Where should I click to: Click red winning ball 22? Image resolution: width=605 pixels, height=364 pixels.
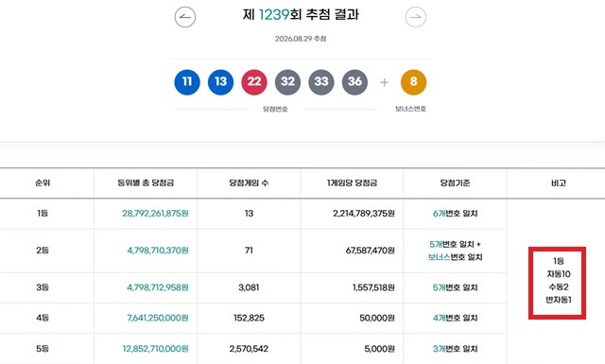click(x=254, y=82)
